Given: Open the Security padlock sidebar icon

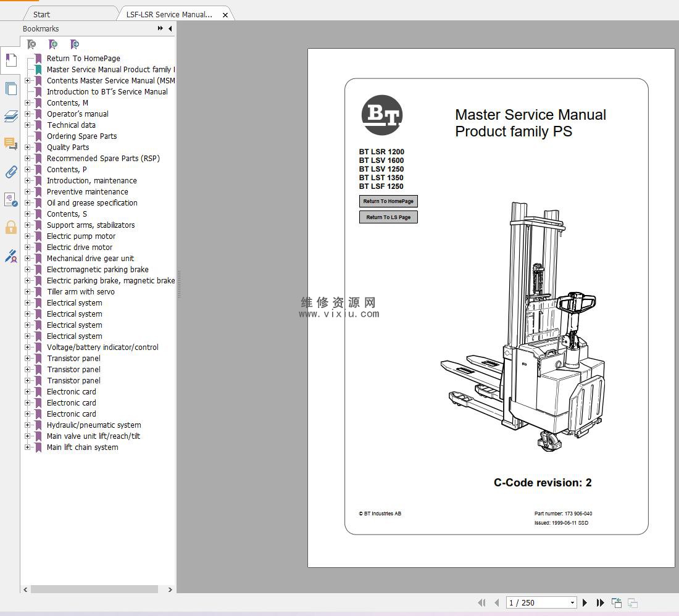Looking at the screenshot, I should pos(11,227).
